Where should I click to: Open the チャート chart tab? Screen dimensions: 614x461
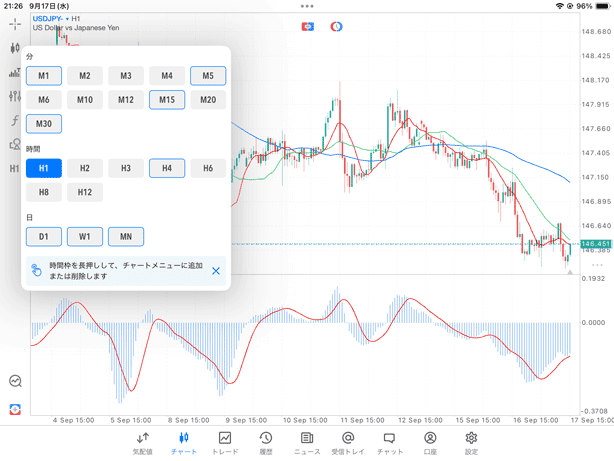[184, 443]
